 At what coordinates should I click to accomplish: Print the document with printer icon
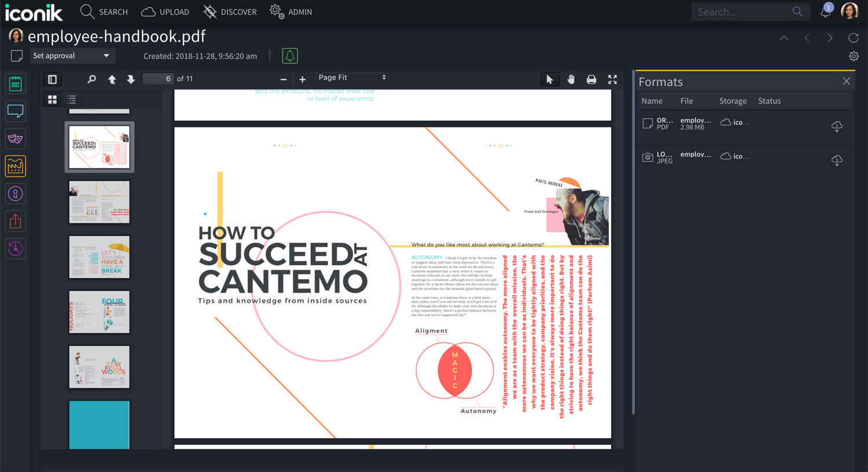click(591, 79)
